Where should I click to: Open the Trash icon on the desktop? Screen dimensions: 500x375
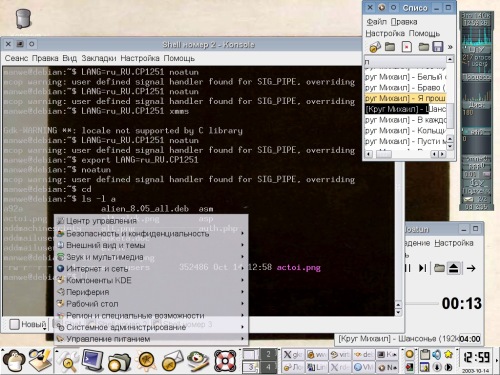point(23,18)
